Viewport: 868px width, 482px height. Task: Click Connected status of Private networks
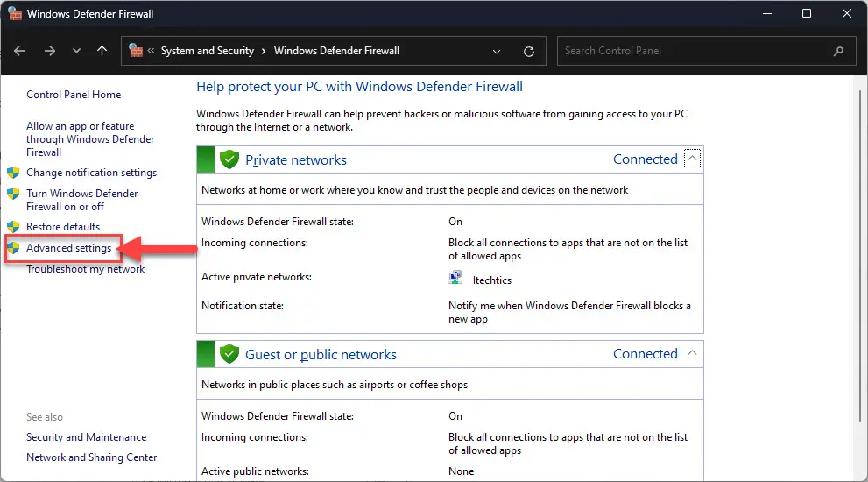(x=645, y=159)
